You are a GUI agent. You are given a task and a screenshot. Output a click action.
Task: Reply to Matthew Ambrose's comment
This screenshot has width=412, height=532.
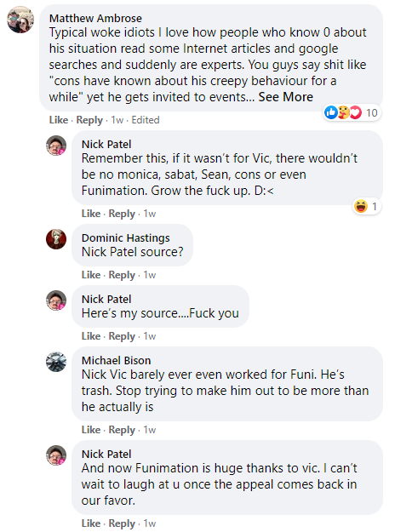(89, 120)
